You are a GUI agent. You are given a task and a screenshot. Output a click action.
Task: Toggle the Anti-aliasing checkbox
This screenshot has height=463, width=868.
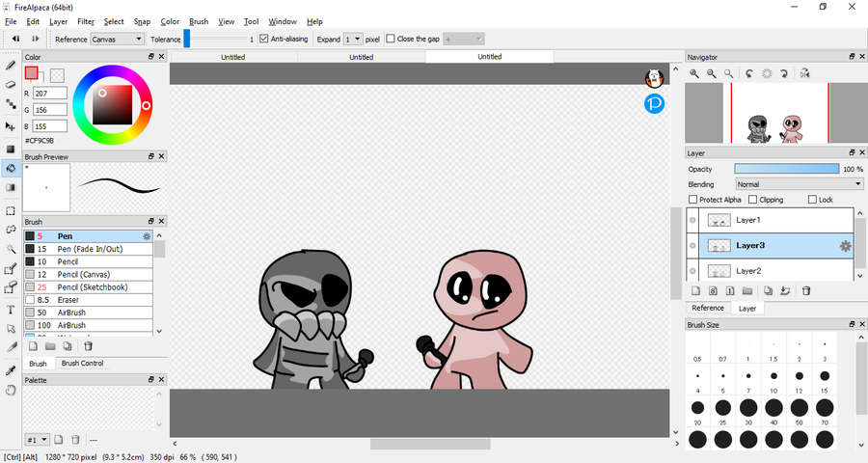[264, 39]
